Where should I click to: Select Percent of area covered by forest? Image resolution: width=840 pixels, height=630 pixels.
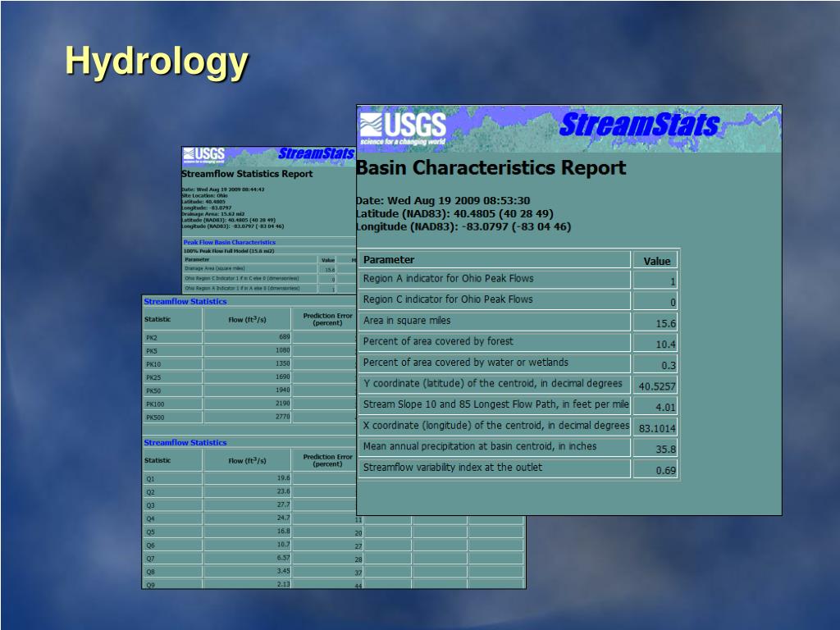(495, 341)
